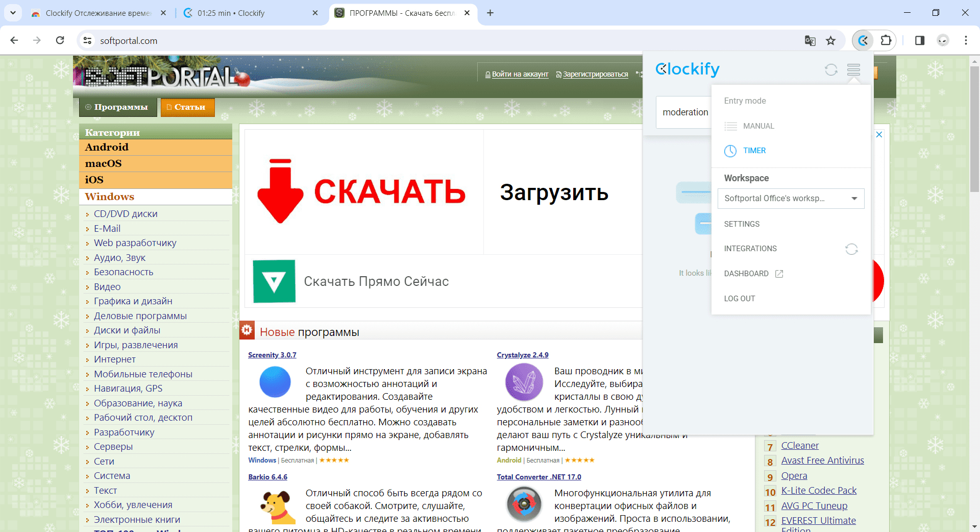Open a new browser tab
Image resolution: width=980 pixels, height=532 pixels.
pos(490,13)
